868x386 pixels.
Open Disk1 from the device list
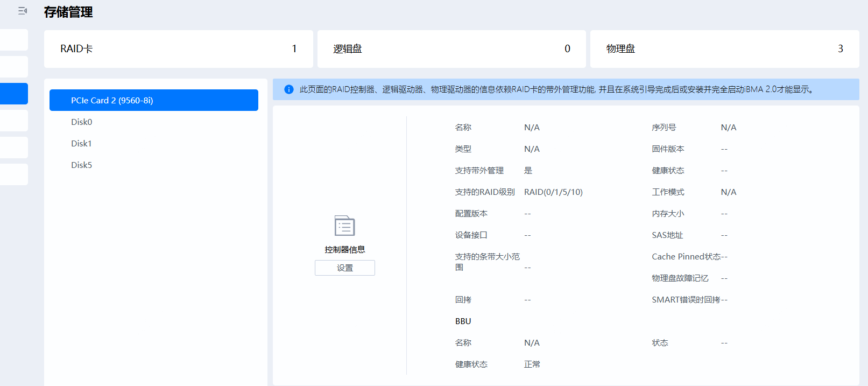[x=82, y=144]
